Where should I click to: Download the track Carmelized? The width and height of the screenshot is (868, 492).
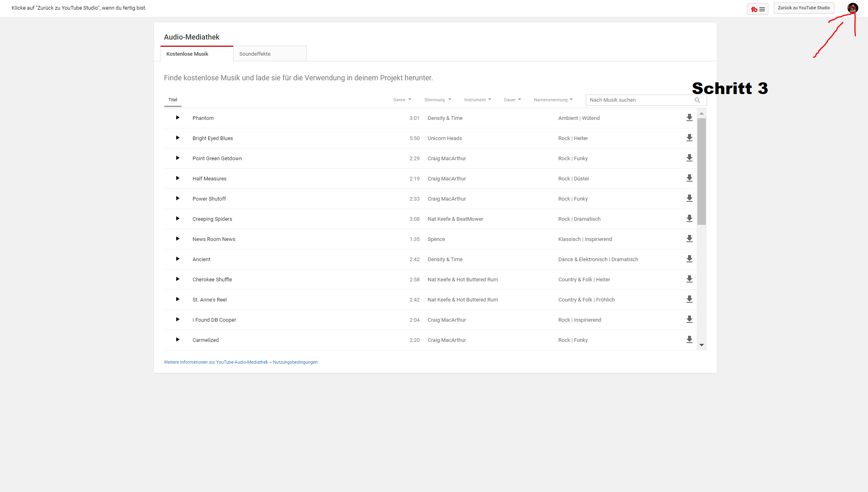point(689,339)
